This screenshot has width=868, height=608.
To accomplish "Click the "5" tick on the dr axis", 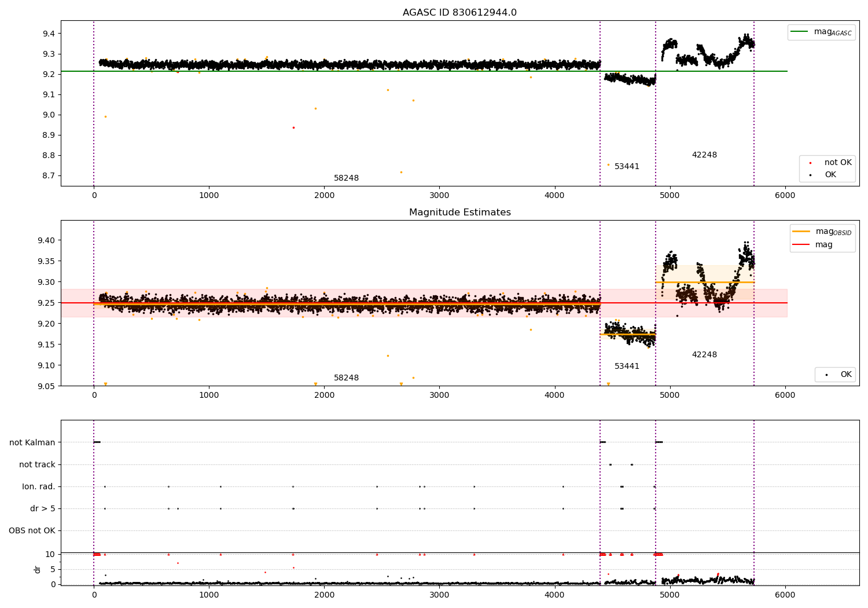I will (53, 570).
